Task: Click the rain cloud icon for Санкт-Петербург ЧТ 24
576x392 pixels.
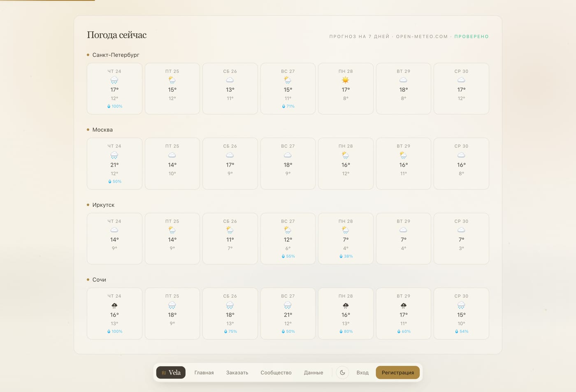Action: coord(114,80)
